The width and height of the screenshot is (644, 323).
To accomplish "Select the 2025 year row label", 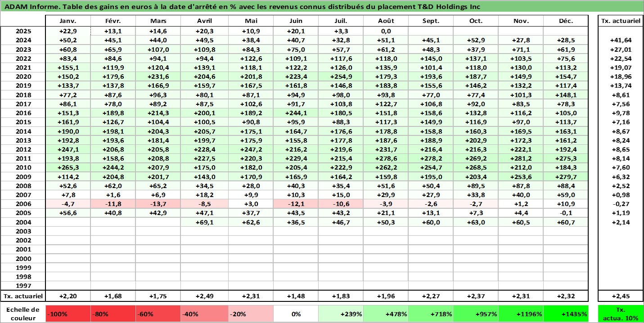I will click(23, 31).
